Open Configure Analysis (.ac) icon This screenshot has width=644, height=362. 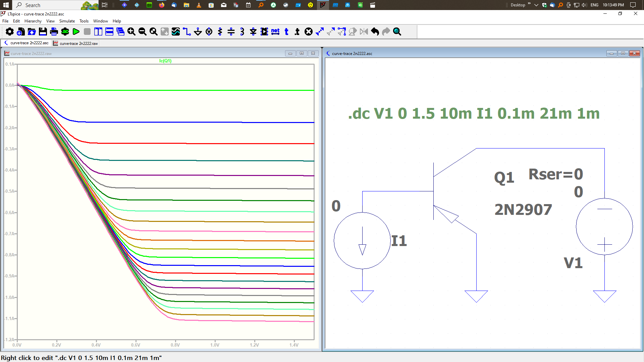(x=65, y=32)
